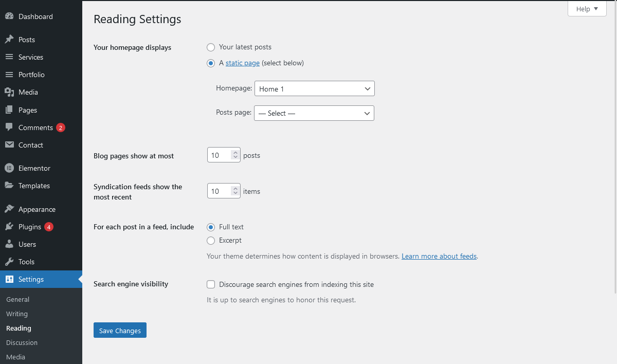Enable discourage search engines checkbox
The image size is (617, 364).
pyautogui.click(x=211, y=284)
